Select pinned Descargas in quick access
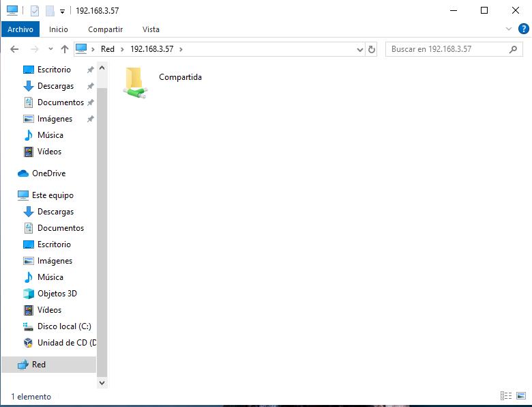This screenshot has height=407, width=532. click(x=49, y=86)
